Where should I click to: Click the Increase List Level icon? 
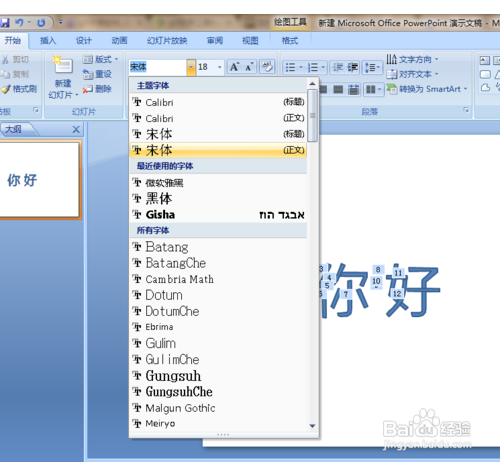pyautogui.click(x=353, y=67)
